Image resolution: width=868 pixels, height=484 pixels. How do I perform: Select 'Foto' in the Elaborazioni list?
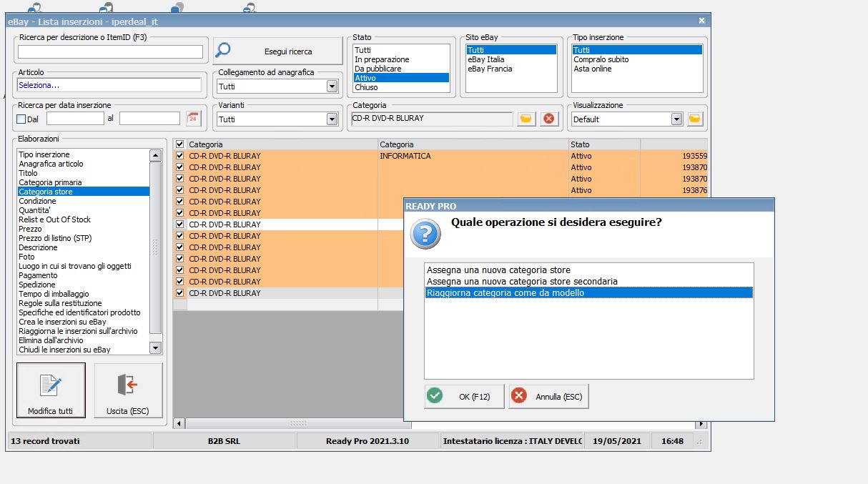[x=84, y=257]
